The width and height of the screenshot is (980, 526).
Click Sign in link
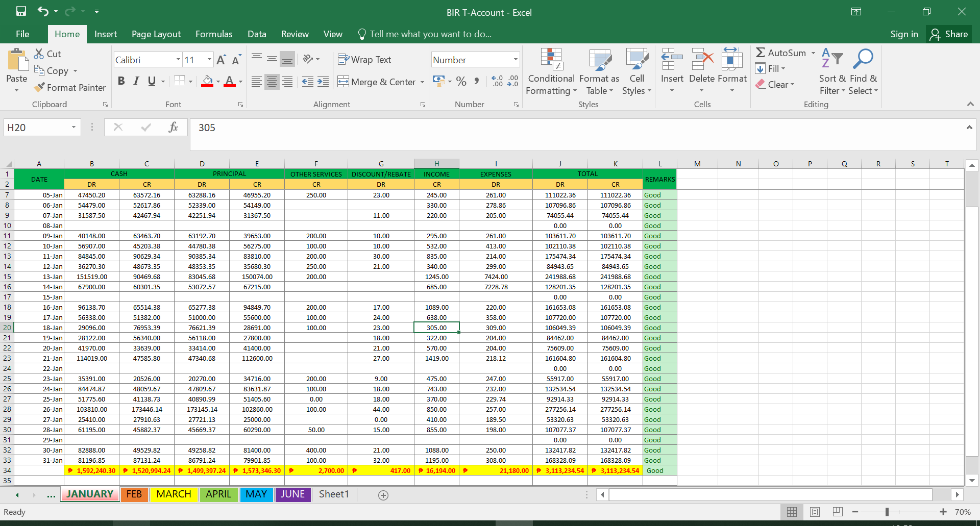coord(904,34)
